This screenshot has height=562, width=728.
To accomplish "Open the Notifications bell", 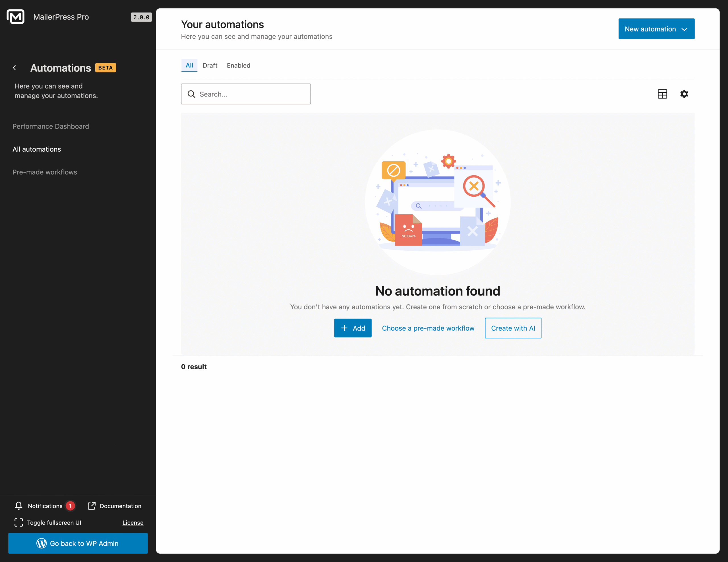I will [19, 506].
